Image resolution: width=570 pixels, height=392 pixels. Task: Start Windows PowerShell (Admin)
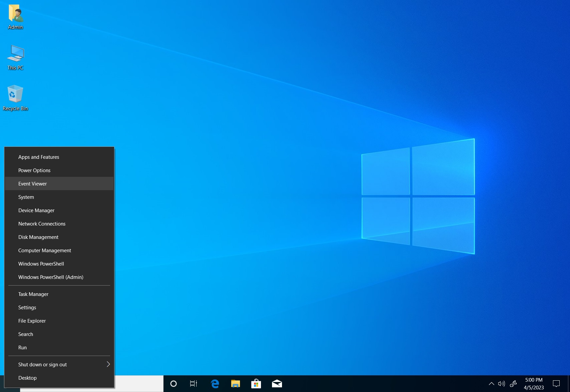pyautogui.click(x=59, y=277)
